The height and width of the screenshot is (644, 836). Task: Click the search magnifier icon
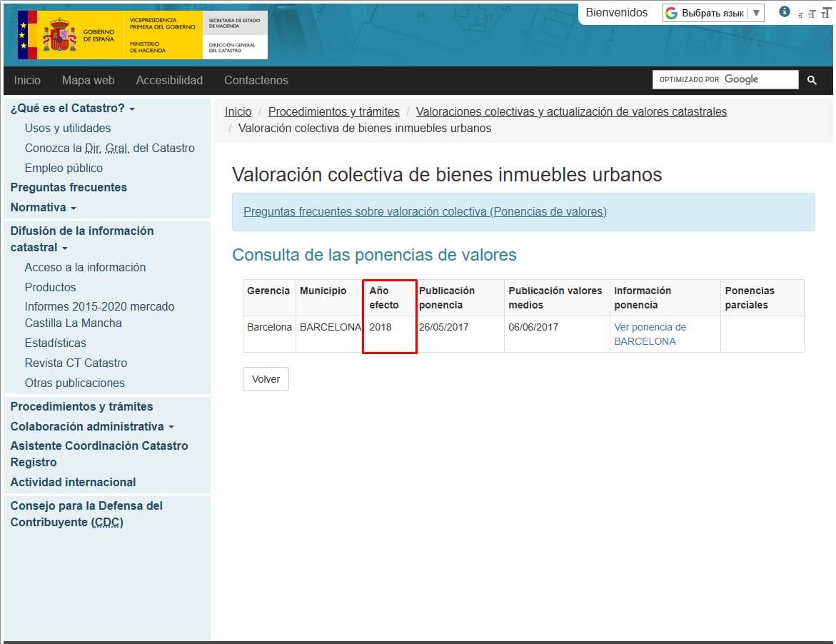click(812, 80)
